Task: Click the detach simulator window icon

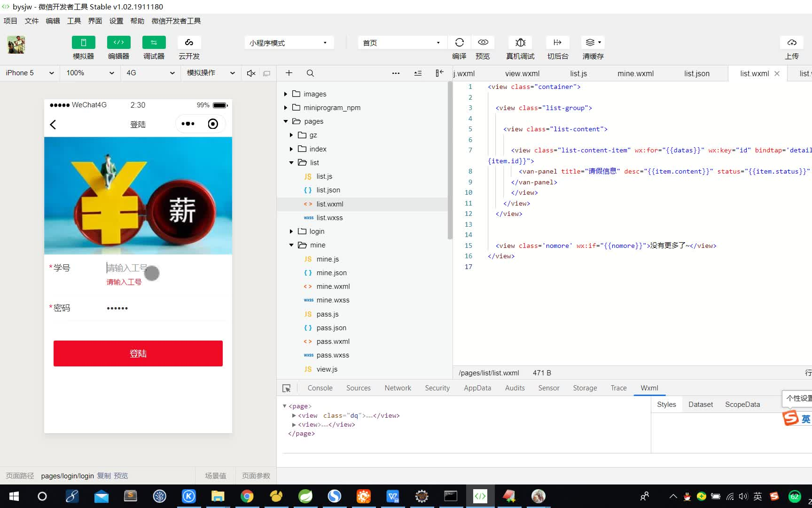Action: [x=266, y=73]
